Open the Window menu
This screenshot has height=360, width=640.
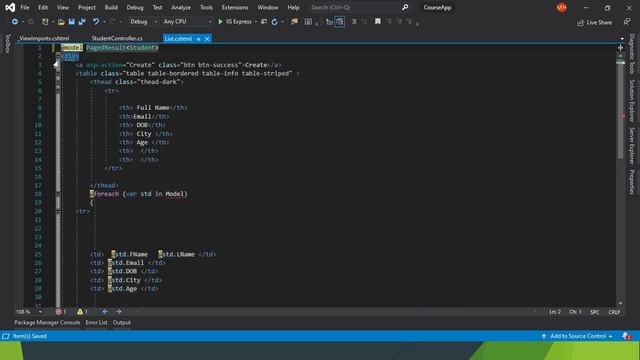click(268, 7)
